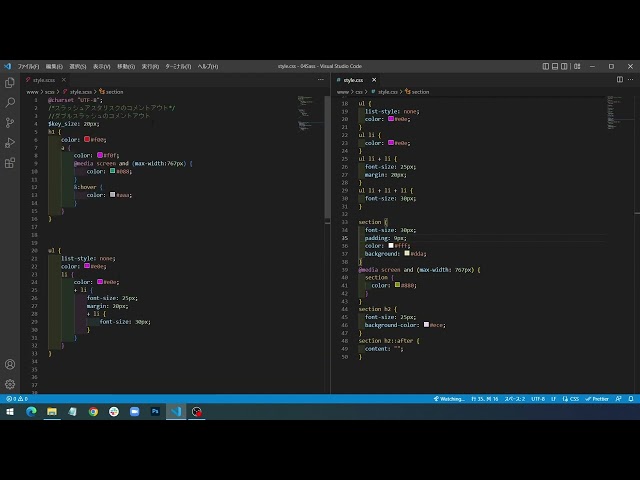This screenshot has width=640, height=480.
Task: Open the green swatch on scss line 10
Action: coord(112,171)
